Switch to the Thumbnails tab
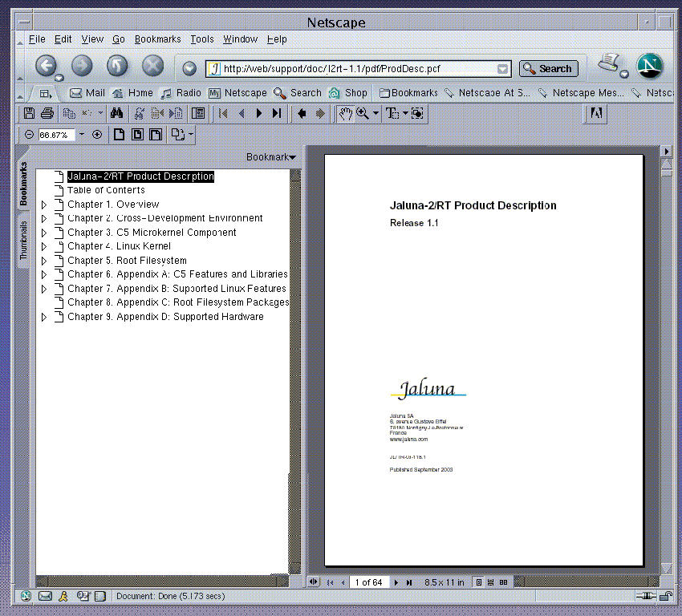This screenshot has width=682, height=616. click(23, 240)
